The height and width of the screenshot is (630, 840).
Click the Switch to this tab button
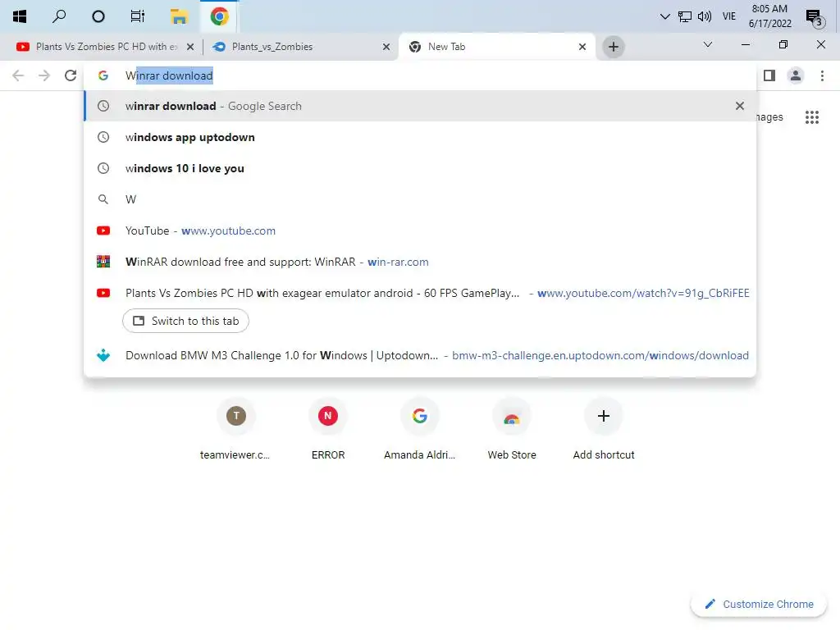click(x=185, y=321)
